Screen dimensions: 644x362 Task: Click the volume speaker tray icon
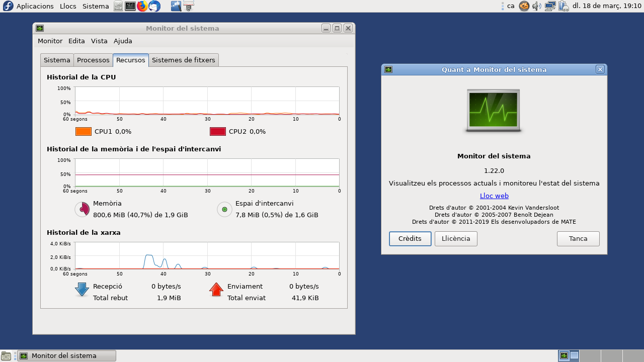click(537, 6)
